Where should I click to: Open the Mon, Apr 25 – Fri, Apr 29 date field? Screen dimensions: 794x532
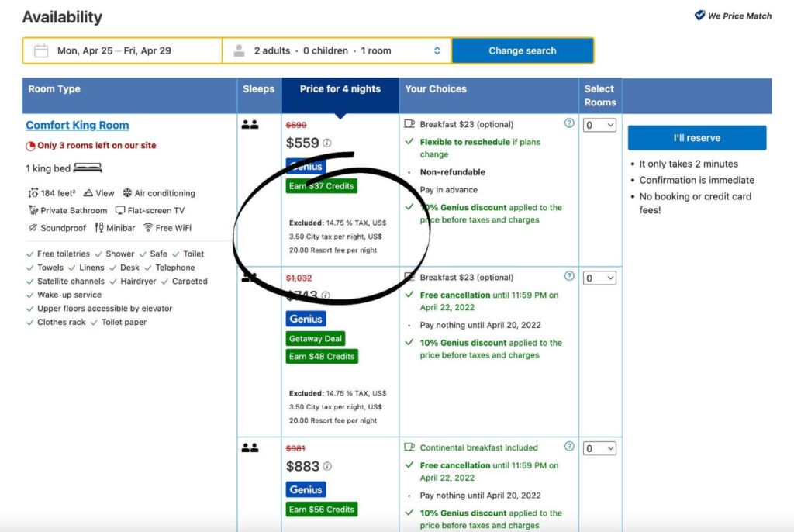coord(123,50)
